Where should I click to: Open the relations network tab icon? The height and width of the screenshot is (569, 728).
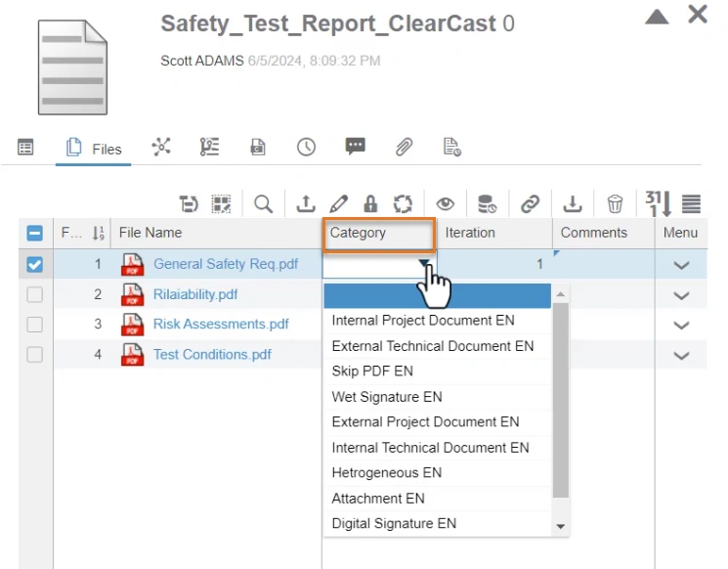click(x=161, y=147)
